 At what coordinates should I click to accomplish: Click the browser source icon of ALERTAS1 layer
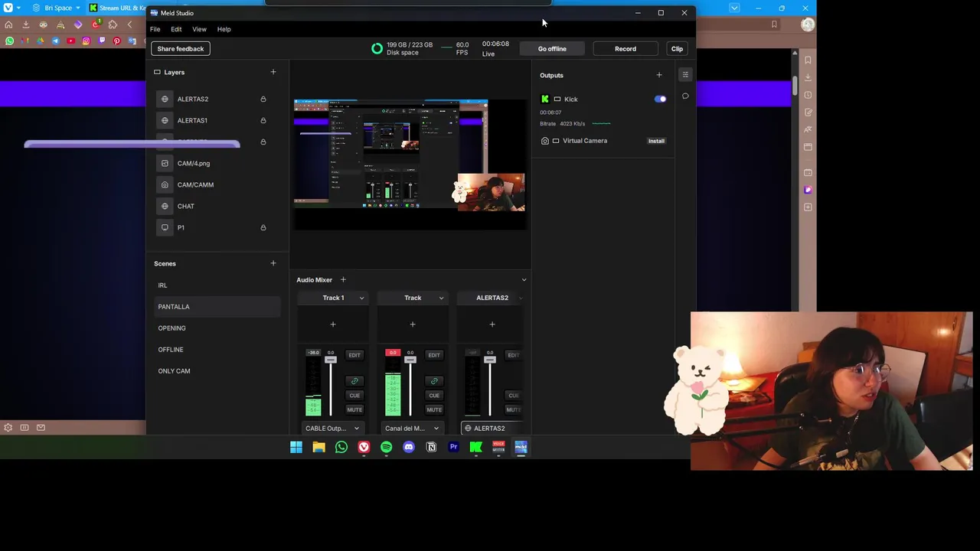(x=165, y=120)
